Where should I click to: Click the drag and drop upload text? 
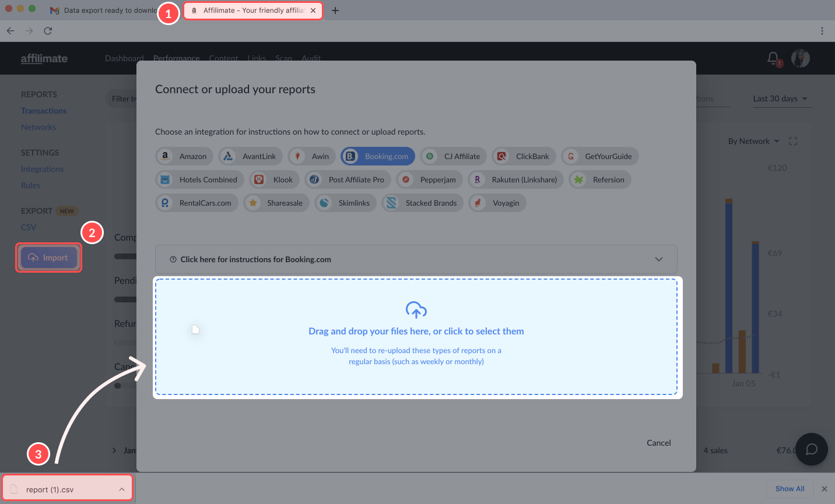point(416,331)
